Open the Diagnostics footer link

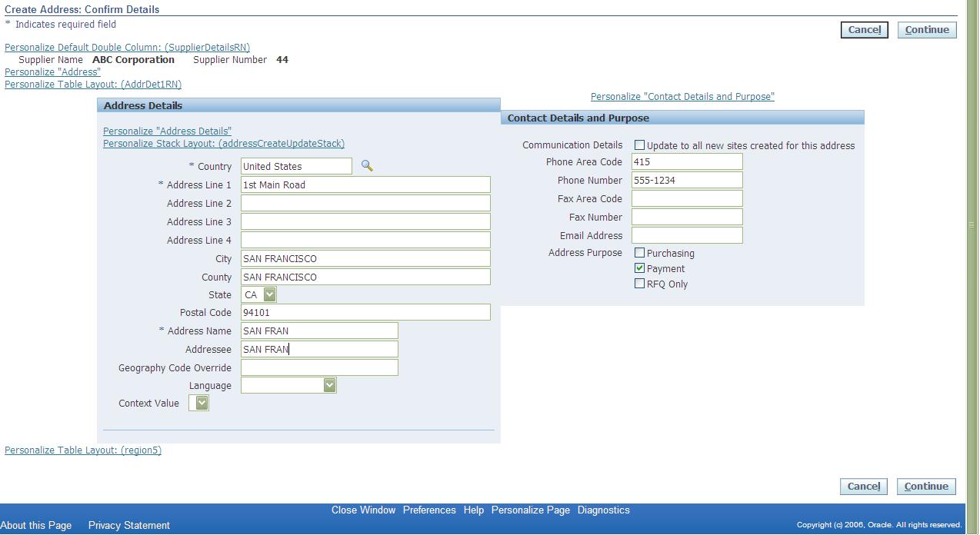pyautogui.click(x=603, y=510)
